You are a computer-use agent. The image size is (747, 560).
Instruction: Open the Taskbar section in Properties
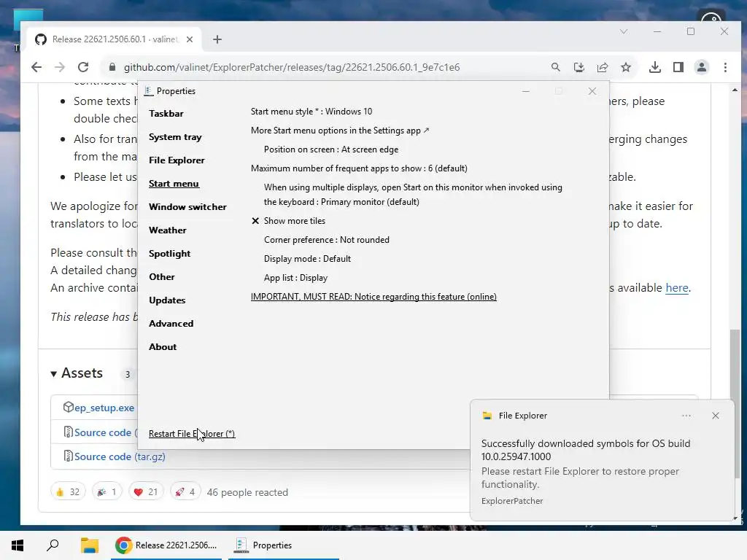coord(166,113)
